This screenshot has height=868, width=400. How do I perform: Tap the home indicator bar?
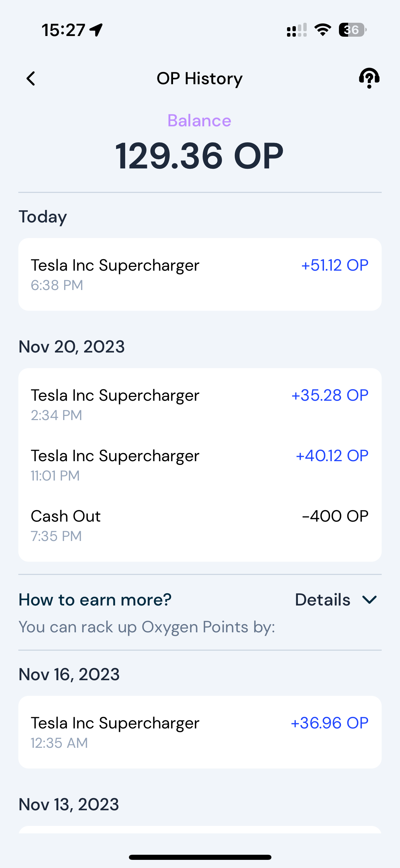200,857
